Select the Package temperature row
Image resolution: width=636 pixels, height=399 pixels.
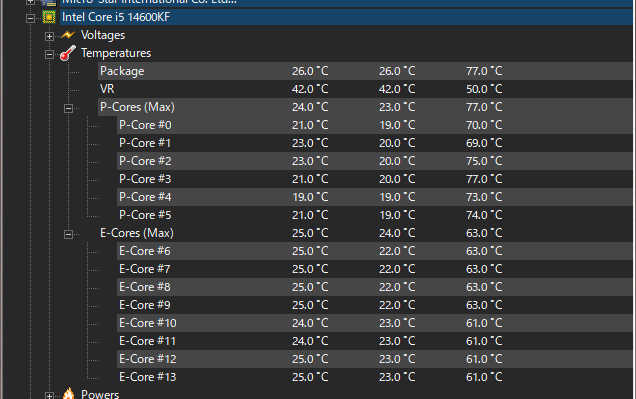coord(365,71)
